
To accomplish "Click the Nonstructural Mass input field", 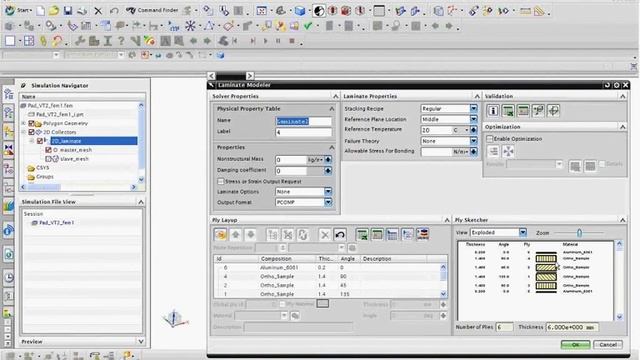I will click(x=291, y=160).
